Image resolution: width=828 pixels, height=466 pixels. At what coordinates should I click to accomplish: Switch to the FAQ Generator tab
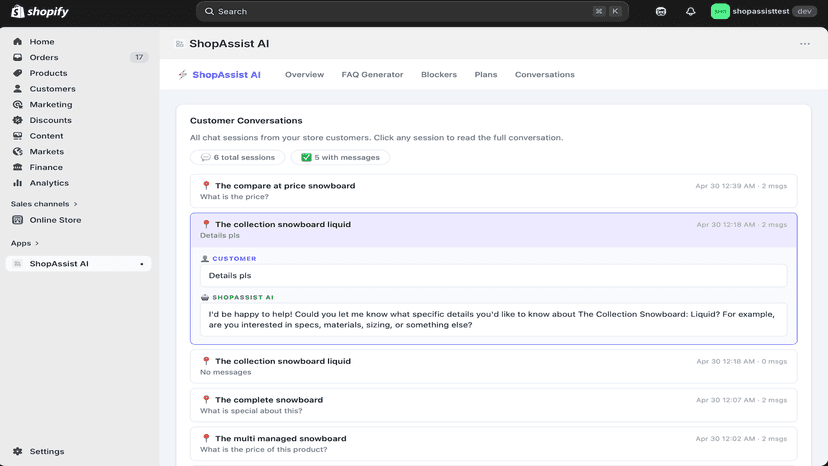[372, 74]
